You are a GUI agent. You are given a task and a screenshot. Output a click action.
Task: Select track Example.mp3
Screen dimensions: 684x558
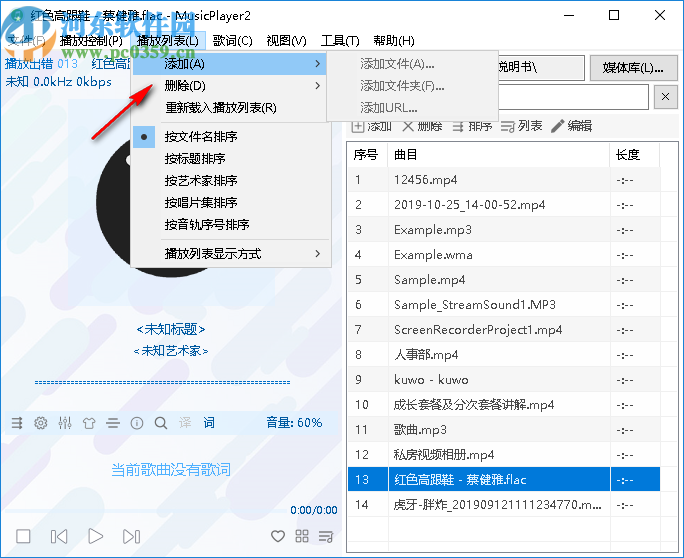pos(504,230)
